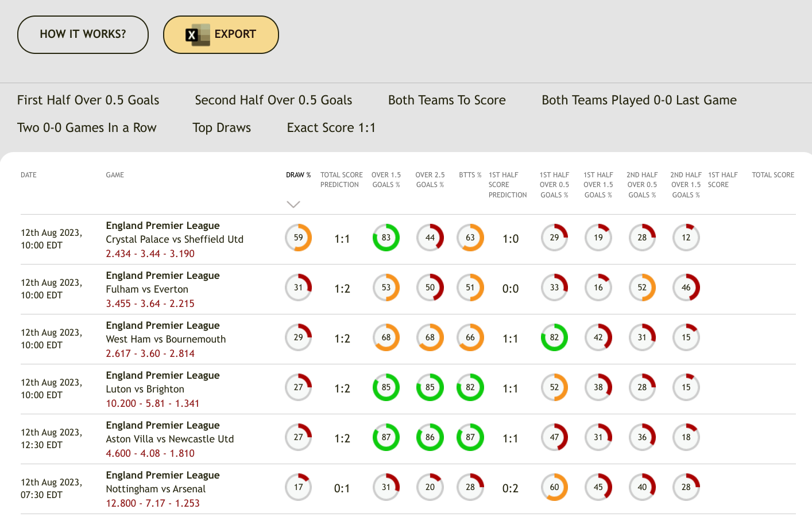The height and width of the screenshot is (517, 812).
Task: Open the How It Works button
Action: [83, 34]
